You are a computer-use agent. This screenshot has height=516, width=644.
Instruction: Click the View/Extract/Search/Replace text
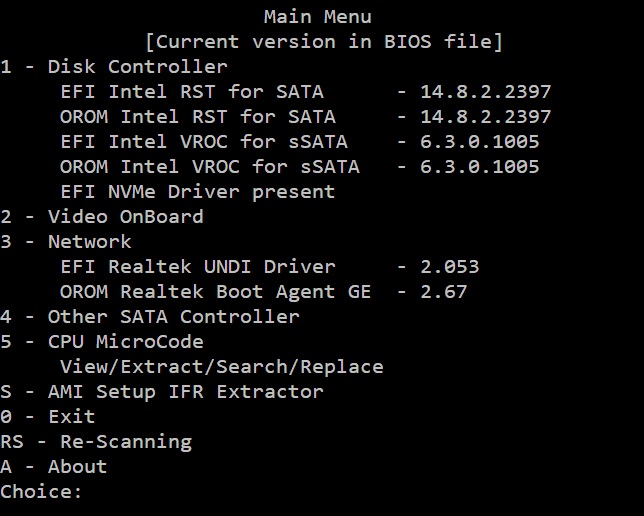221,366
